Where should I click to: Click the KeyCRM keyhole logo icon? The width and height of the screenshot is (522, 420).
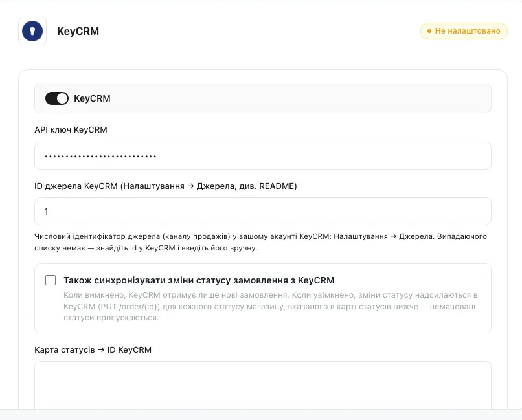coord(32,31)
